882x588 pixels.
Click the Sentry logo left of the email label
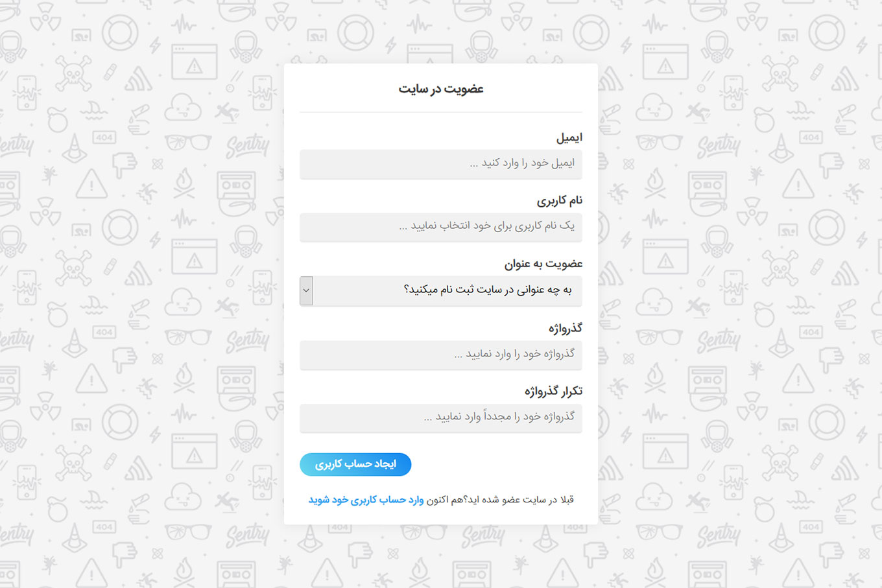248,146
